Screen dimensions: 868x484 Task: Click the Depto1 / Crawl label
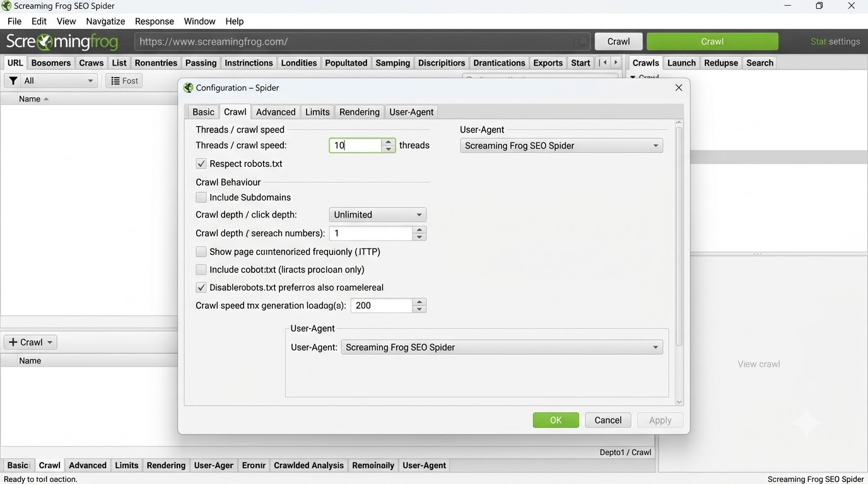625,452
